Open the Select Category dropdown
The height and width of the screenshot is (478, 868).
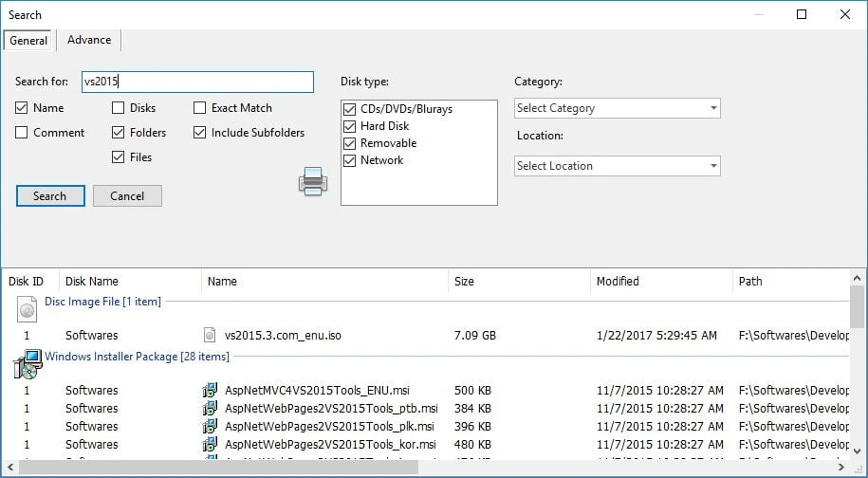[617, 108]
